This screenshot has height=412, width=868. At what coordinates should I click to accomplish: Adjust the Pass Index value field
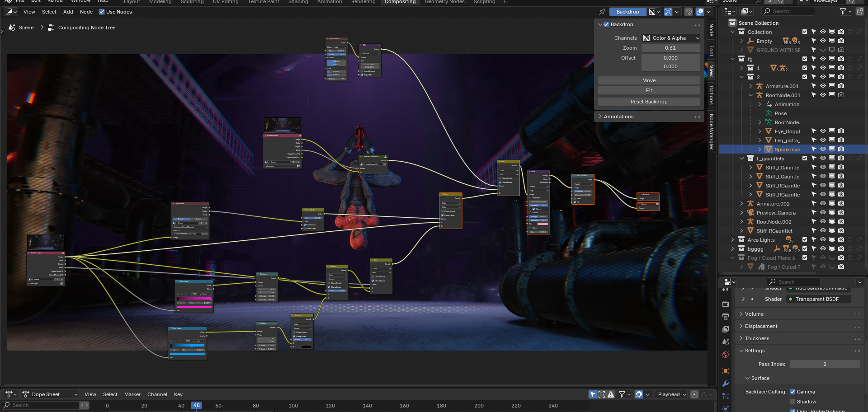[825, 364]
